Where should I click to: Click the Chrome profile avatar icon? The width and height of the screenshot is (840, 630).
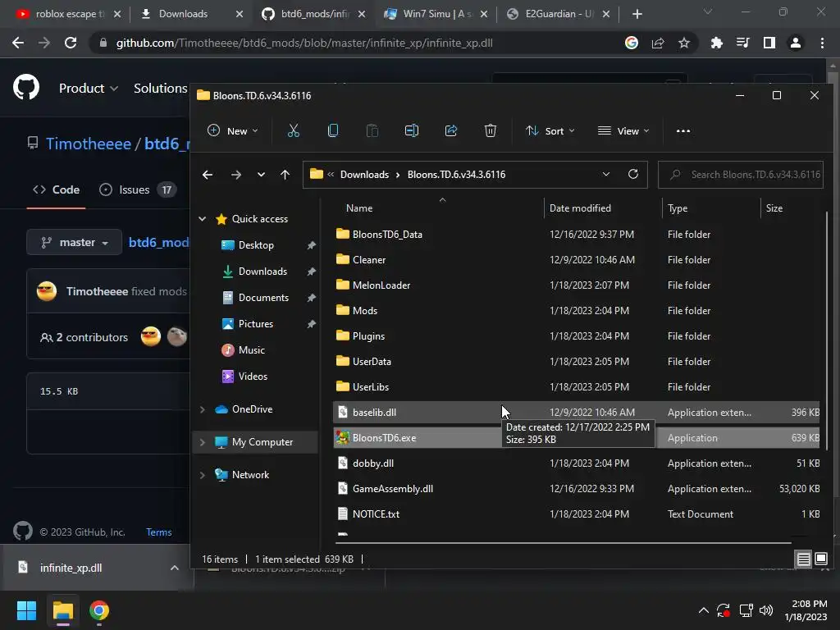tap(796, 43)
